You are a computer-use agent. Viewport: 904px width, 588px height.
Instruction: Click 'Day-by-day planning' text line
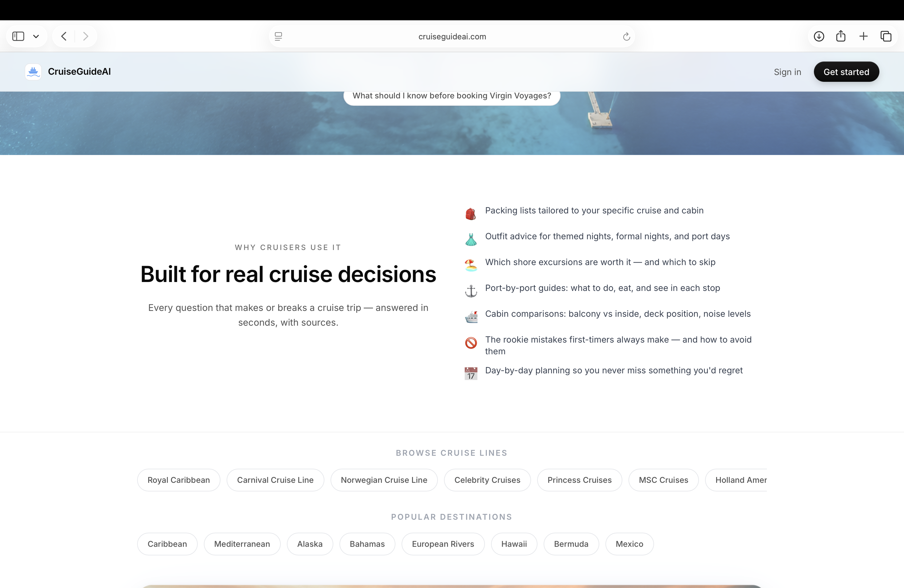click(614, 370)
